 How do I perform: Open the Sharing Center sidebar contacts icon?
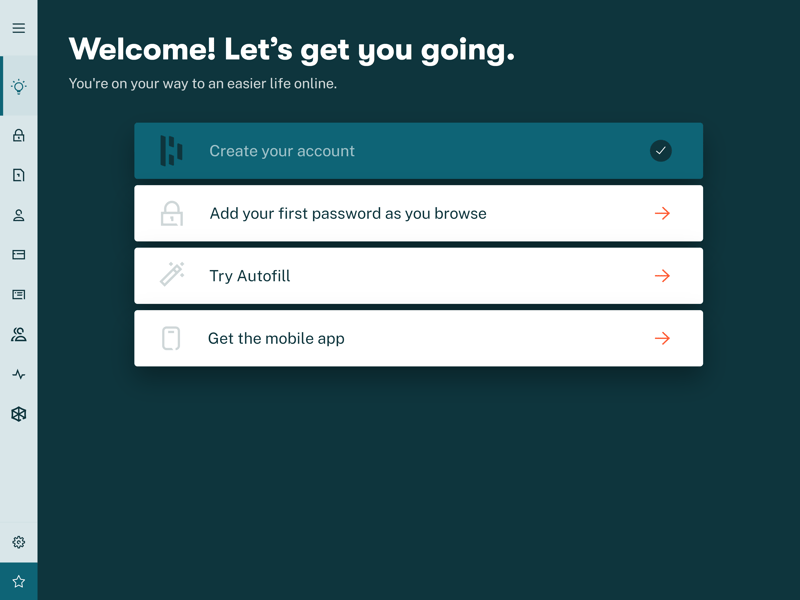[19, 335]
